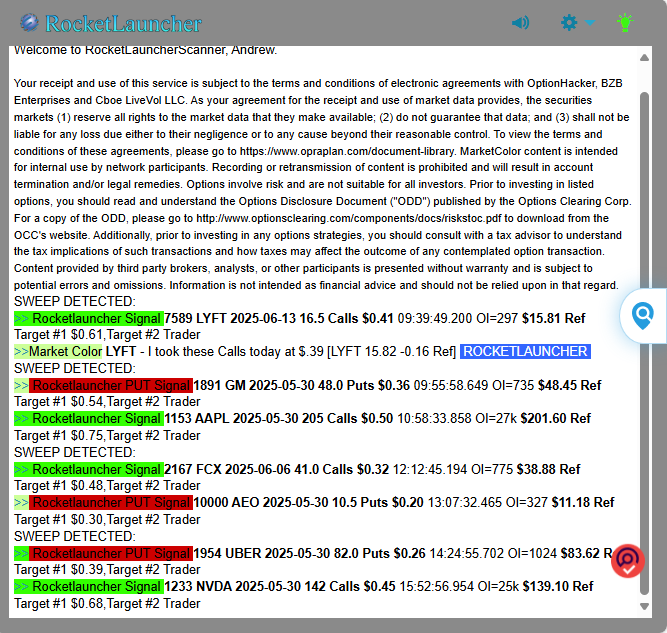Click '$38.88 Ref' on the FCX row
667x633 pixels.
(548, 469)
